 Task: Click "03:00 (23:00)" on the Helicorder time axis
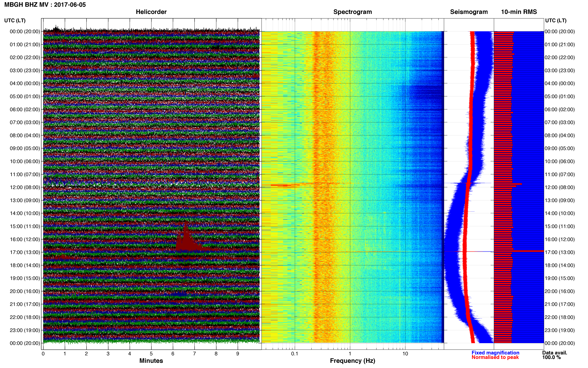tap(25, 71)
